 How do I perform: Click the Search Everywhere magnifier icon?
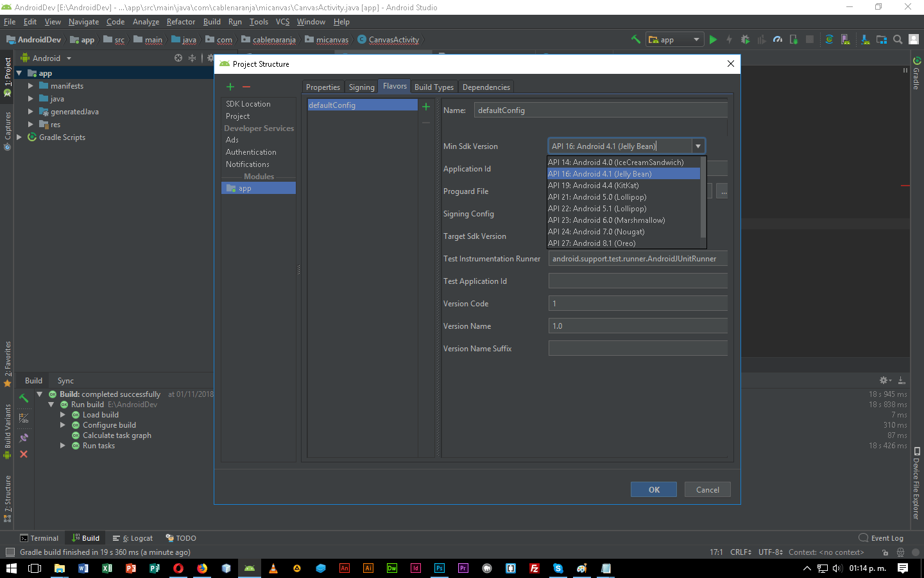[x=898, y=39]
